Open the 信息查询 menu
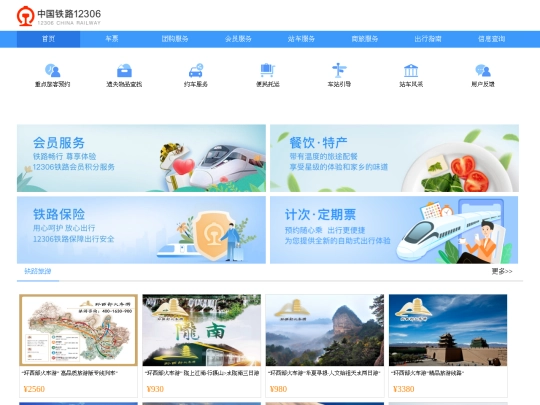Viewport: 540px width, 405px height. 491,39
